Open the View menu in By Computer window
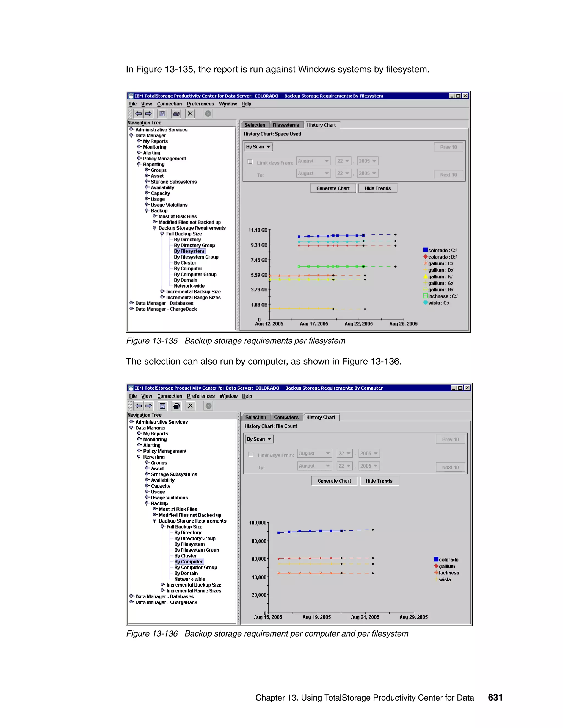Screen dimensions: 563x728 pyautogui.click(x=147, y=396)
